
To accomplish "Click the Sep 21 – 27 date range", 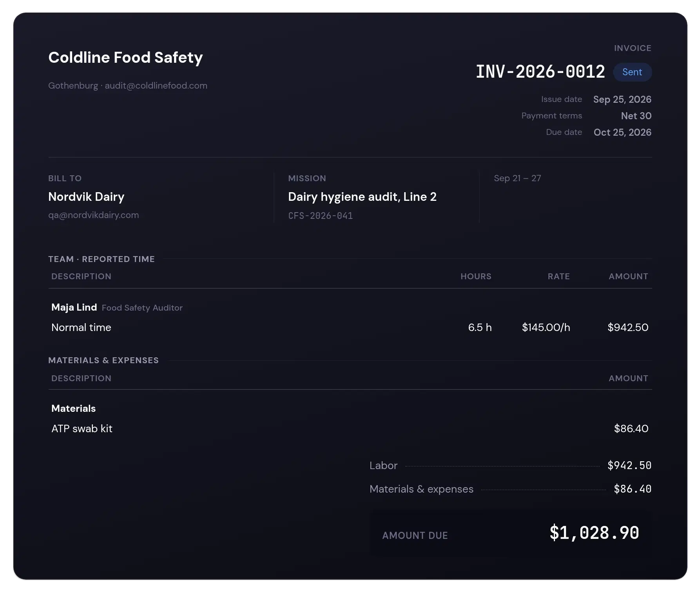I will (x=517, y=178).
